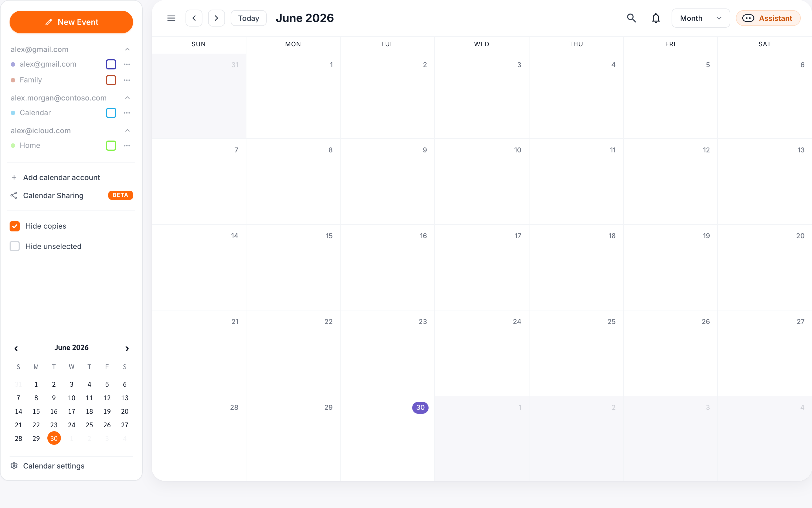Select May 31 in the main grid
Viewport: 812px width, 508px height.
(199, 96)
